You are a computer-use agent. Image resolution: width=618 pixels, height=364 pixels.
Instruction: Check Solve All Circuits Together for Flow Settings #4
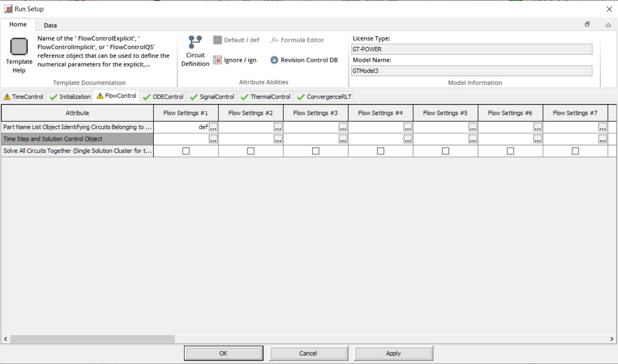[380, 150]
